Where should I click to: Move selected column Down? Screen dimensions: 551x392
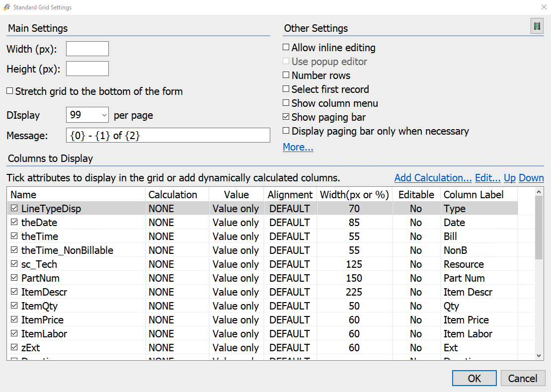pos(531,178)
